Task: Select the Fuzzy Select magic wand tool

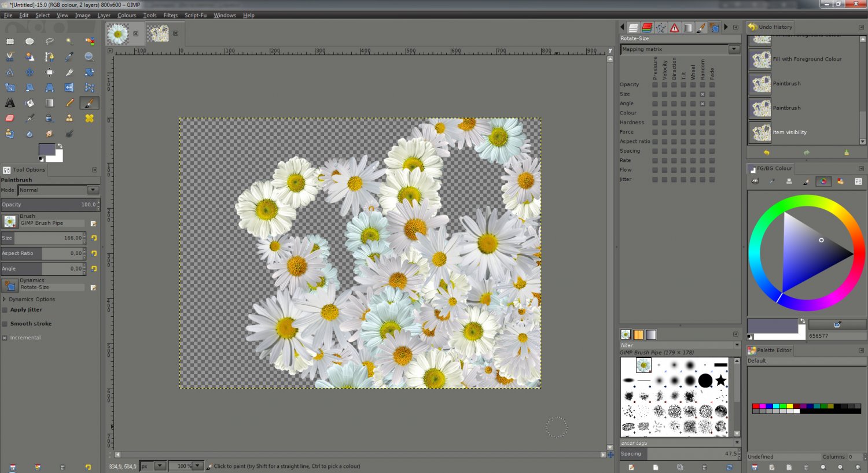Action: [x=69, y=42]
